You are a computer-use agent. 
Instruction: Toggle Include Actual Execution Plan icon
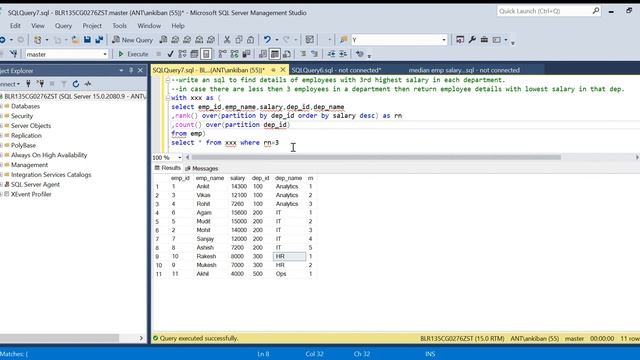point(222,54)
